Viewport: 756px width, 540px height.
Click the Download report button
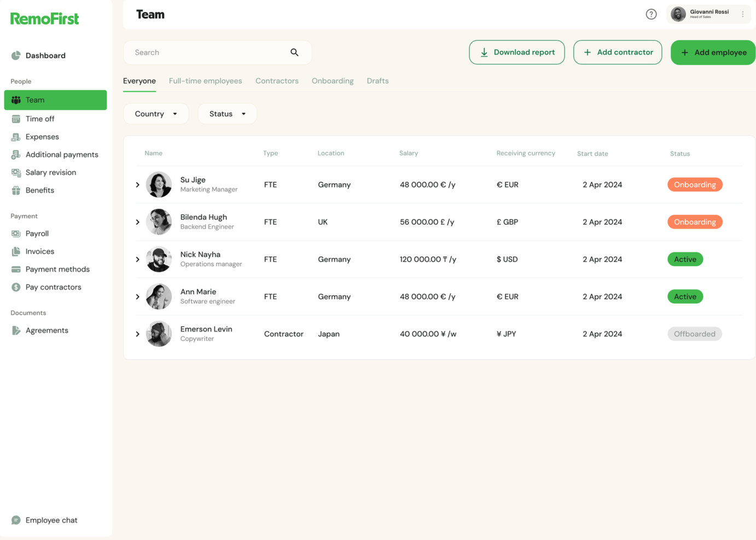coord(516,52)
